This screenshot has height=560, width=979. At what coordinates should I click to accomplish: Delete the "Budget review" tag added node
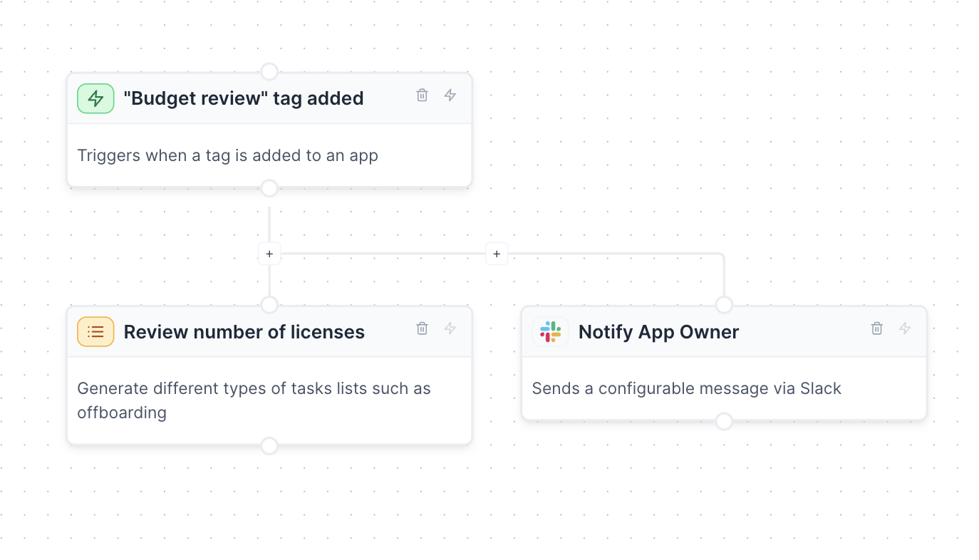tap(422, 95)
